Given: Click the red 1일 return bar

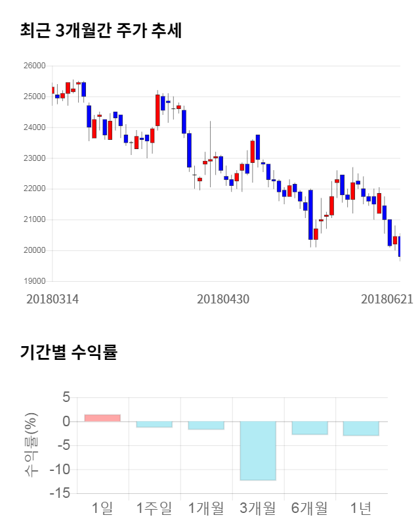Looking at the screenshot, I should pyautogui.click(x=102, y=418).
